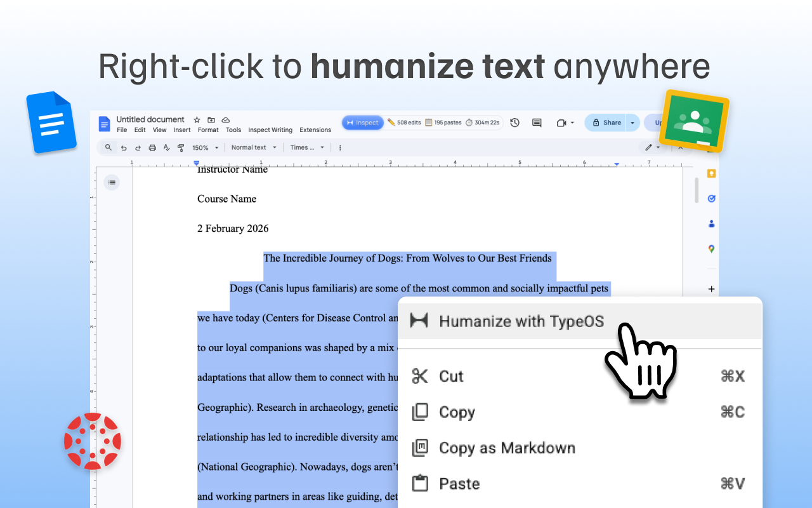Click the 'Course Name' line
The height and width of the screenshot is (508, 812).
click(226, 199)
